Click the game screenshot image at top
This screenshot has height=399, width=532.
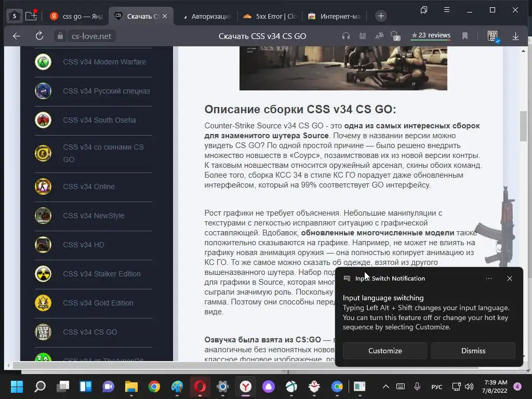(x=343, y=68)
